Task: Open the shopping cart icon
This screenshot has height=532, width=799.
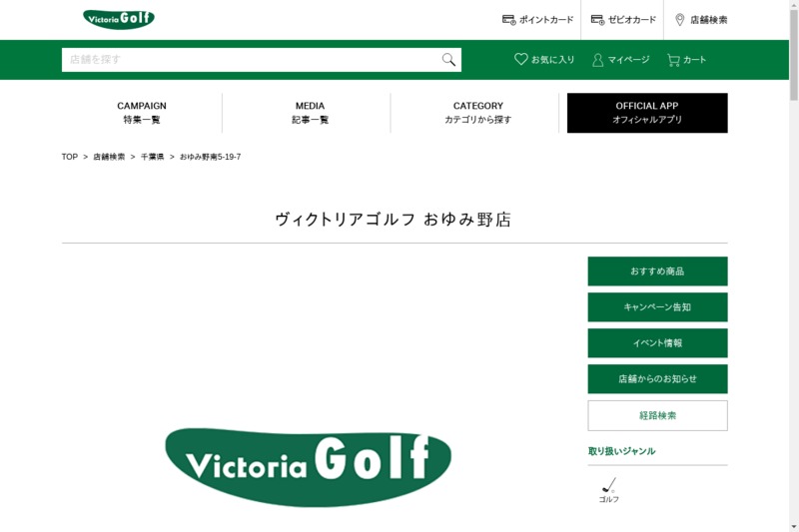Action: (673, 60)
